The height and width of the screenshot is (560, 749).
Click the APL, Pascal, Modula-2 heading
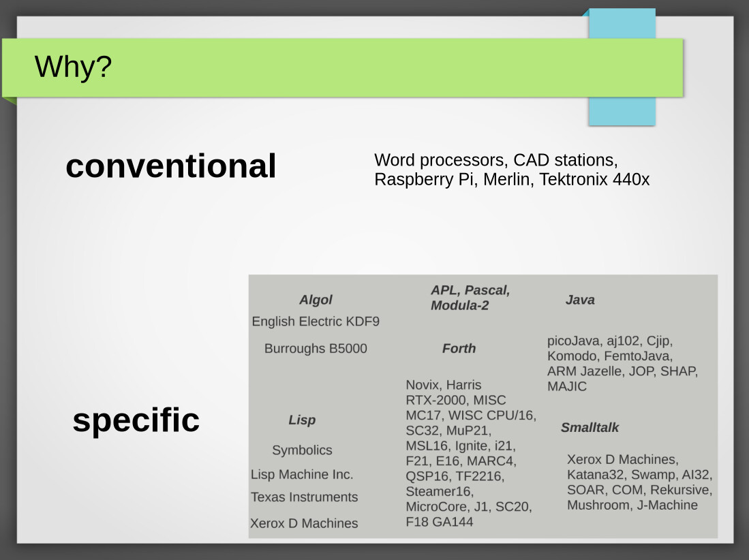(470, 298)
